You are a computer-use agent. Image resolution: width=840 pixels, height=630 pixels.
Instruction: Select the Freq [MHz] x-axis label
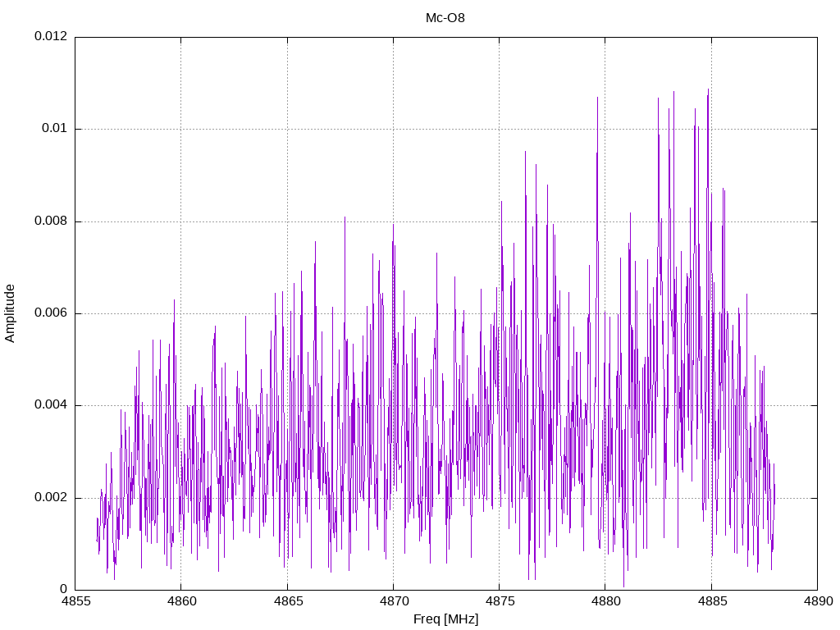[x=445, y=619]
